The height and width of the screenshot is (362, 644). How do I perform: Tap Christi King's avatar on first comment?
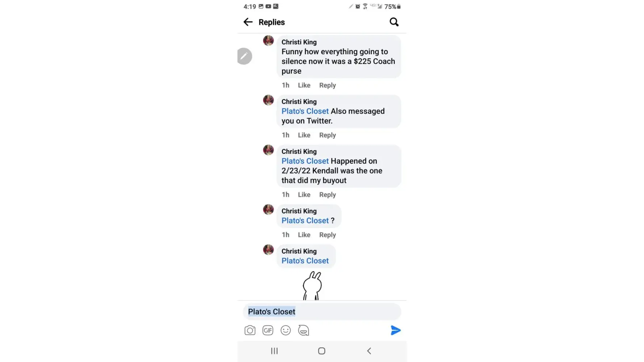(268, 41)
